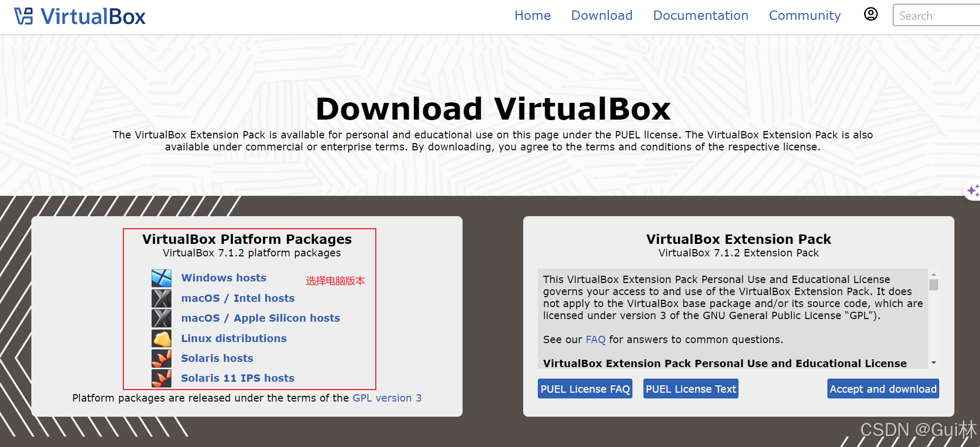Open the GPL version 3 link
This screenshot has width=980, height=447.
coord(387,398)
